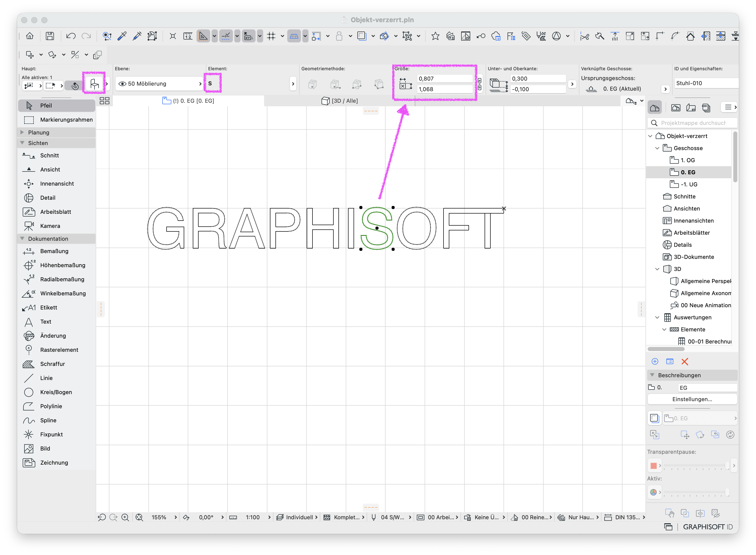Image resolution: width=756 pixels, height=555 pixels.
Task: Collapse the Beschreibungen panel section
Action: [652, 375]
